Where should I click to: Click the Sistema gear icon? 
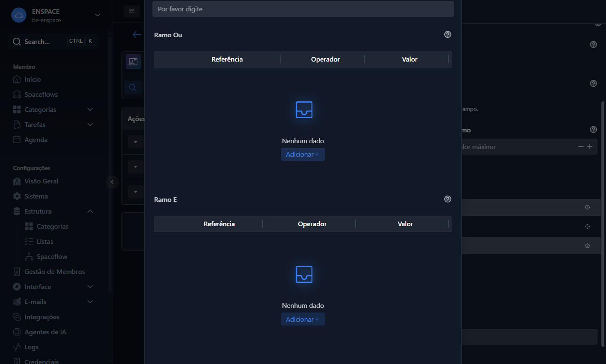click(17, 196)
